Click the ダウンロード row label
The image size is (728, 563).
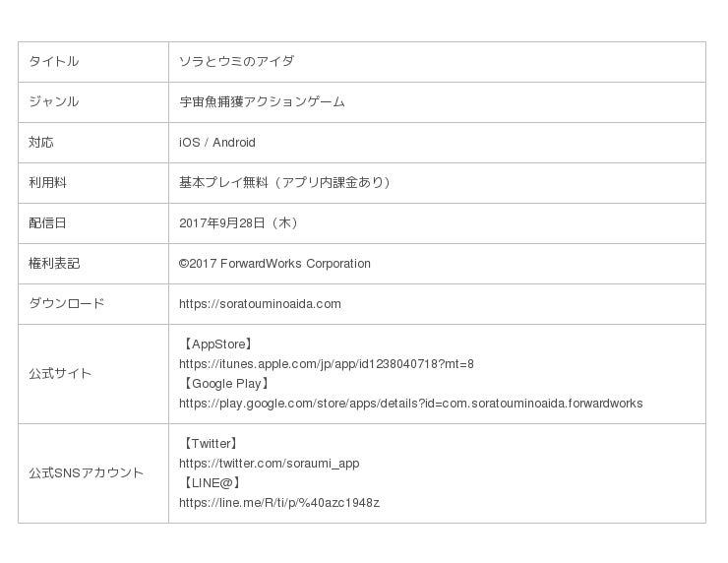(66, 304)
